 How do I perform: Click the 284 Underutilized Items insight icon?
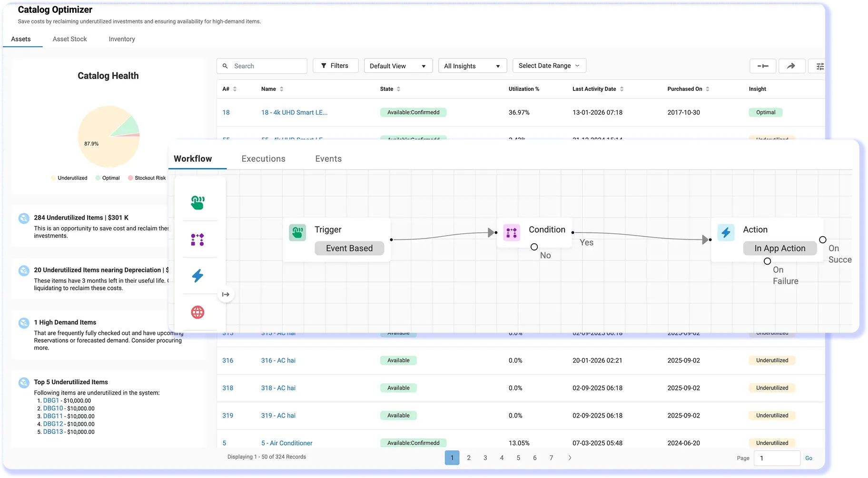coord(24,219)
